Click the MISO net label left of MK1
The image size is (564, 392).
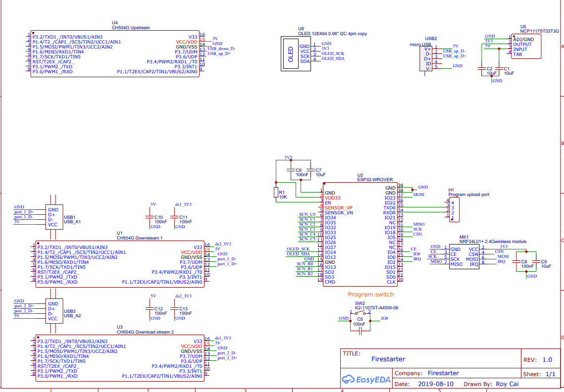(x=436, y=261)
